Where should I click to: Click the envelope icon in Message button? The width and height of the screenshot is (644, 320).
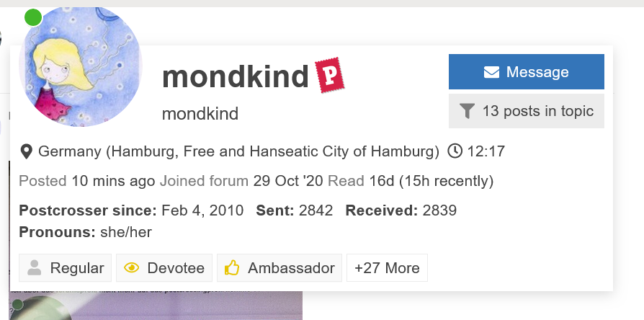coord(492,72)
